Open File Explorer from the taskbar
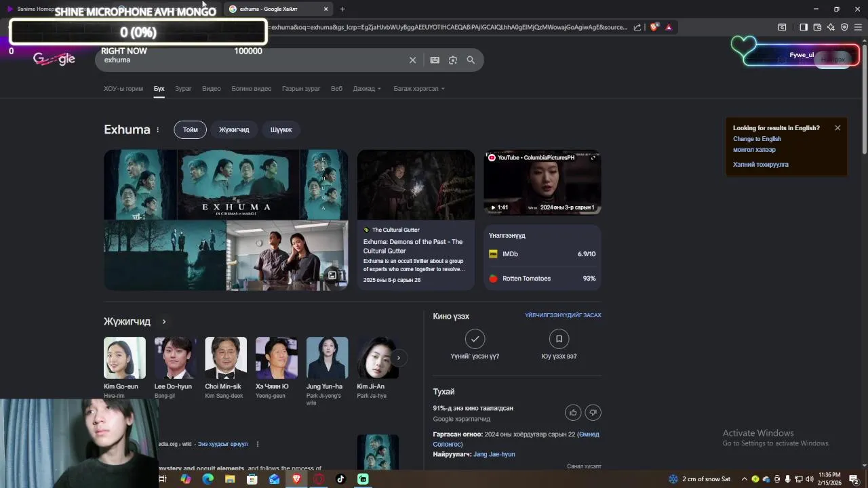Image resolution: width=868 pixels, height=488 pixels. (x=230, y=479)
